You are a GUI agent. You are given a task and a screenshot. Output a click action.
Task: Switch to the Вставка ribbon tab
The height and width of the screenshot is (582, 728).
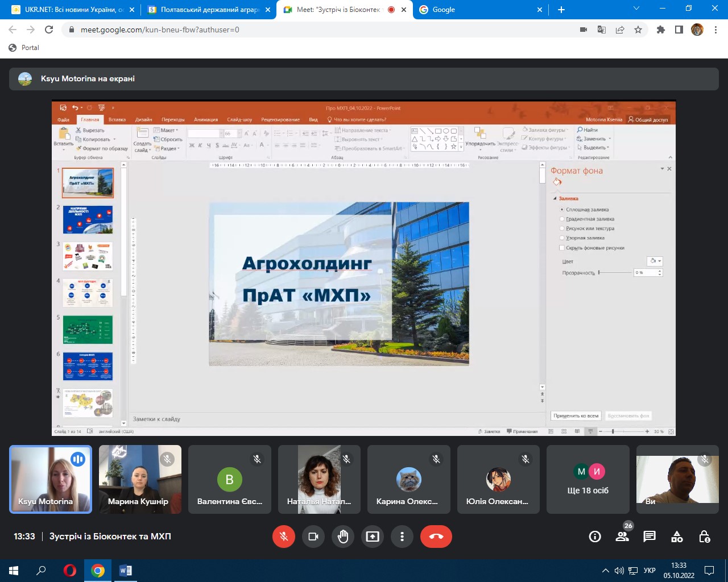click(117, 120)
